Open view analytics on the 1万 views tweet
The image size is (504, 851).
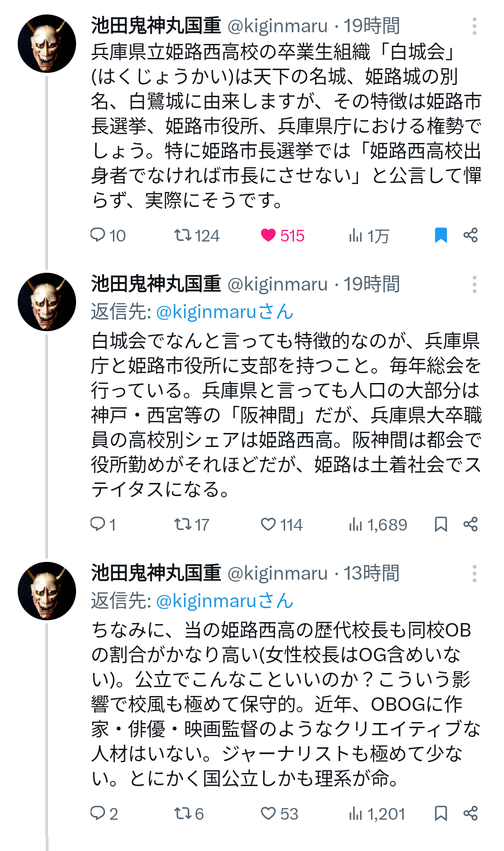click(356, 235)
